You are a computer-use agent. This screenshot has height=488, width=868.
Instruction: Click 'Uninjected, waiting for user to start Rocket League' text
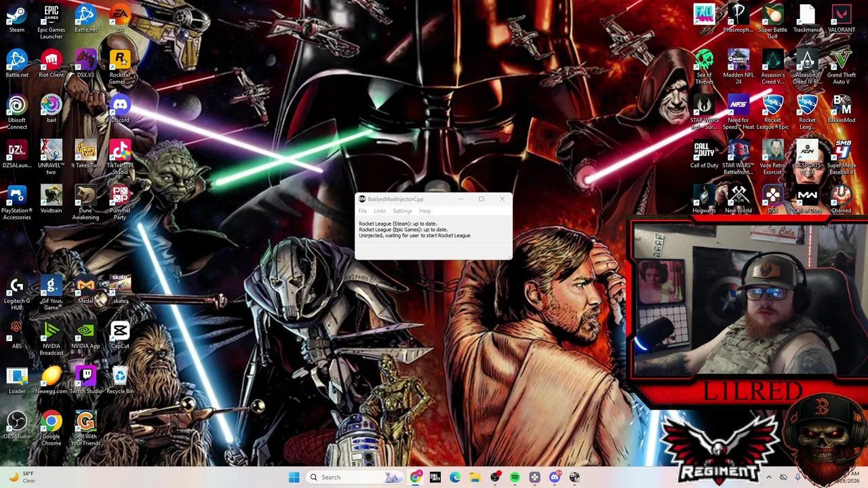(414, 236)
